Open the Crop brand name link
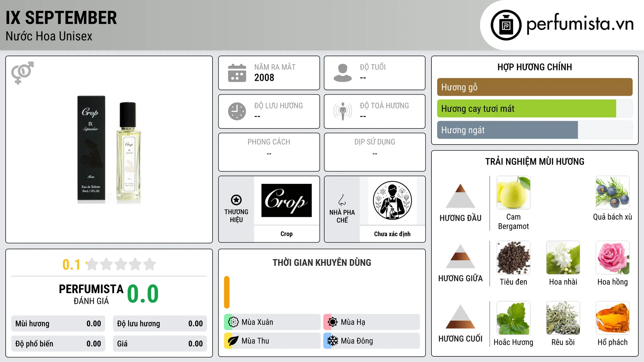 286,234
